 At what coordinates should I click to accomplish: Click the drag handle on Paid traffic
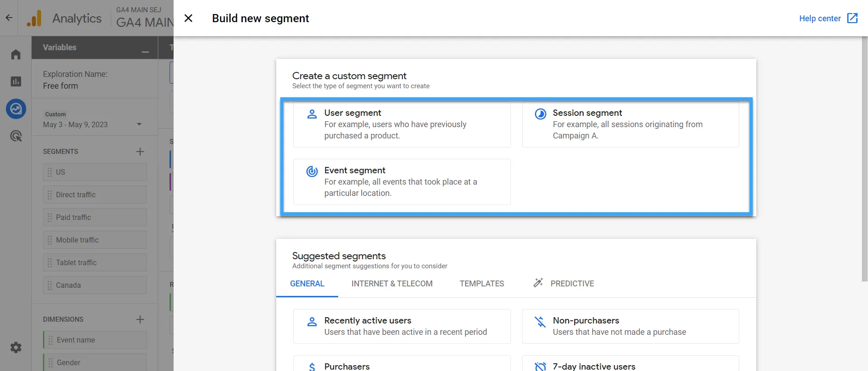[50, 217]
